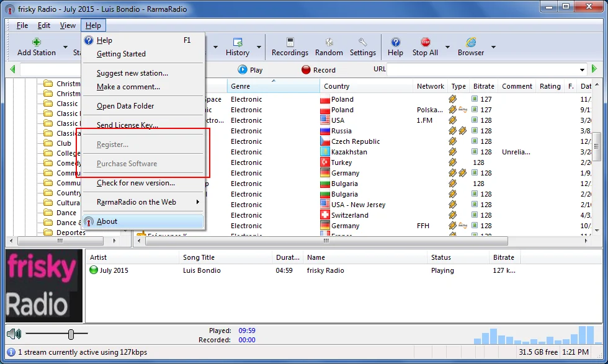Open the History toolbar button
This screenshot has width=608, height=364.
tap(237, 42)
